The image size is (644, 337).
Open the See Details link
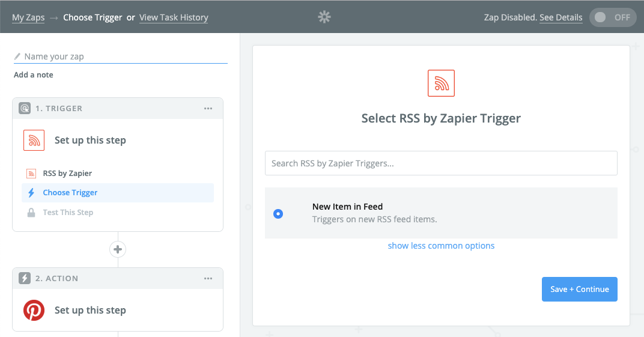560,17
